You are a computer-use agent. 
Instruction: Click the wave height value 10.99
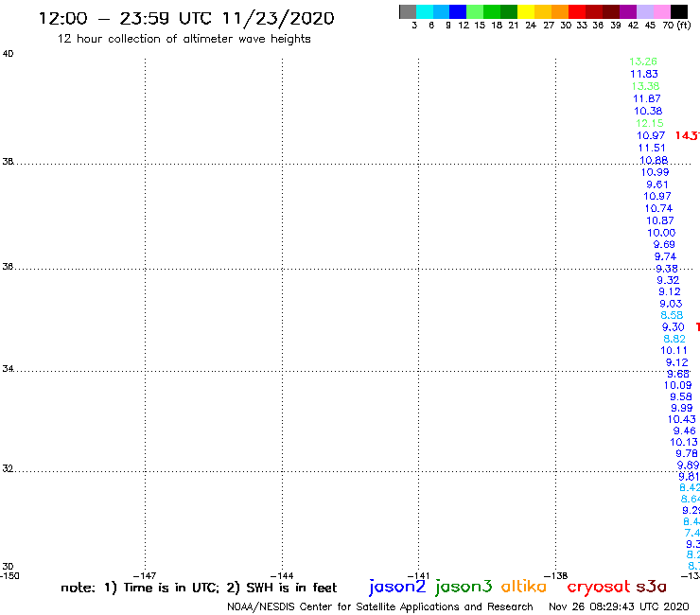[655, 172]
